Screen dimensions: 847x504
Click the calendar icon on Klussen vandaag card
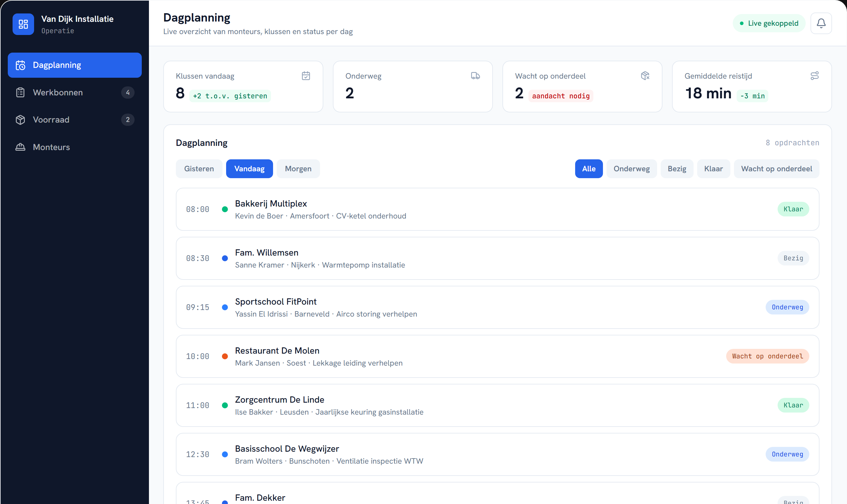[306, 76]
